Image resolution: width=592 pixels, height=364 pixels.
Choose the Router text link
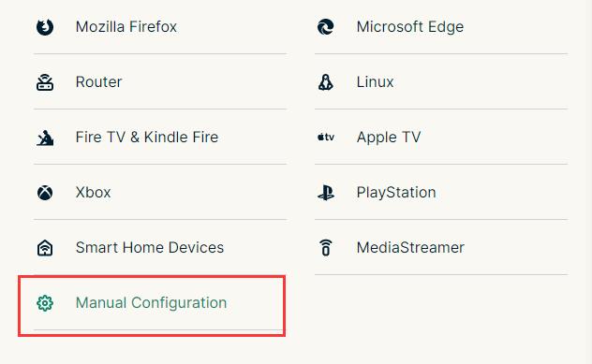coord(98,81)
